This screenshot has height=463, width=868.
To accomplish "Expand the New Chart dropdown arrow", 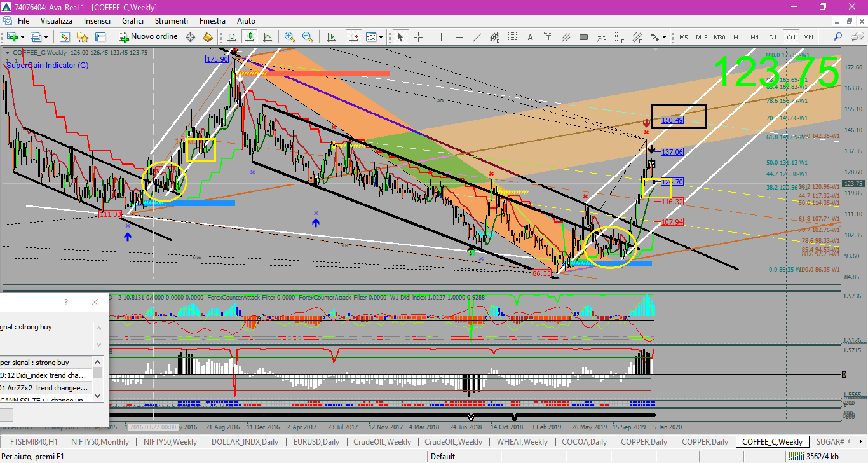I will coord(22,36).
